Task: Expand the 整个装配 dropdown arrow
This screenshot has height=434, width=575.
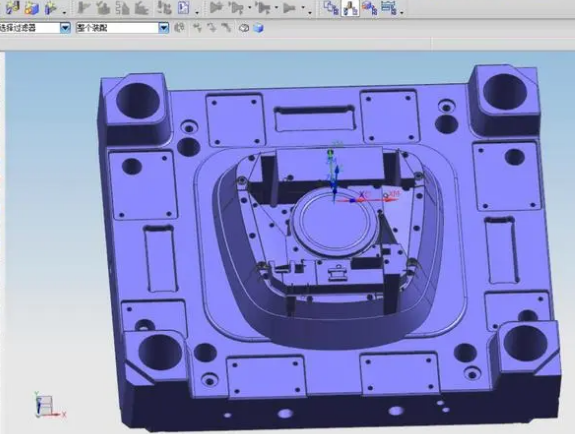Action: point(164,28)
